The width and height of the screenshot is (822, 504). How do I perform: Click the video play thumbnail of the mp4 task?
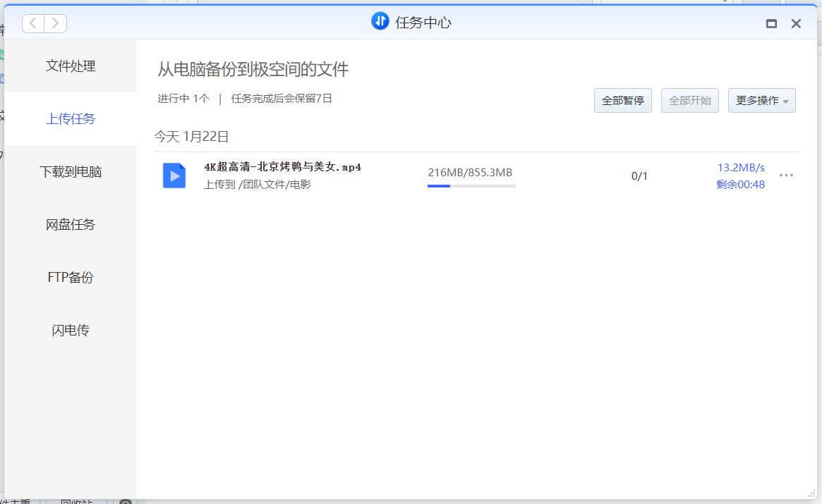pyautogui.click(x=174, y=175)
